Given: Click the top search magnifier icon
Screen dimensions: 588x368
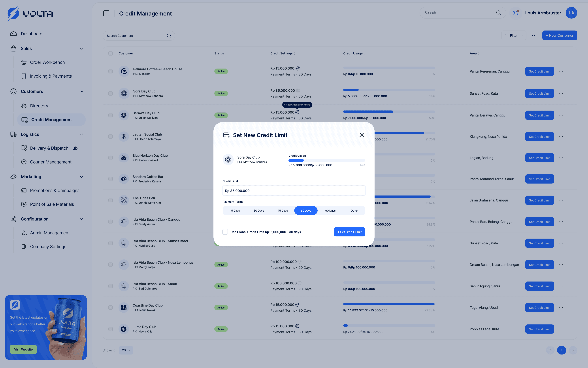Looking at the screenshot, I should (x=498, y=13).
